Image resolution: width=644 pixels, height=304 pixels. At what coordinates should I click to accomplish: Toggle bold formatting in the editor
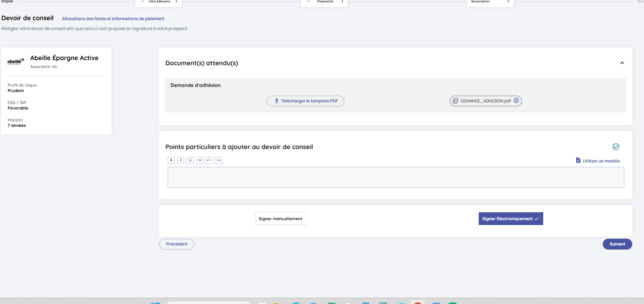click(171, 160)
